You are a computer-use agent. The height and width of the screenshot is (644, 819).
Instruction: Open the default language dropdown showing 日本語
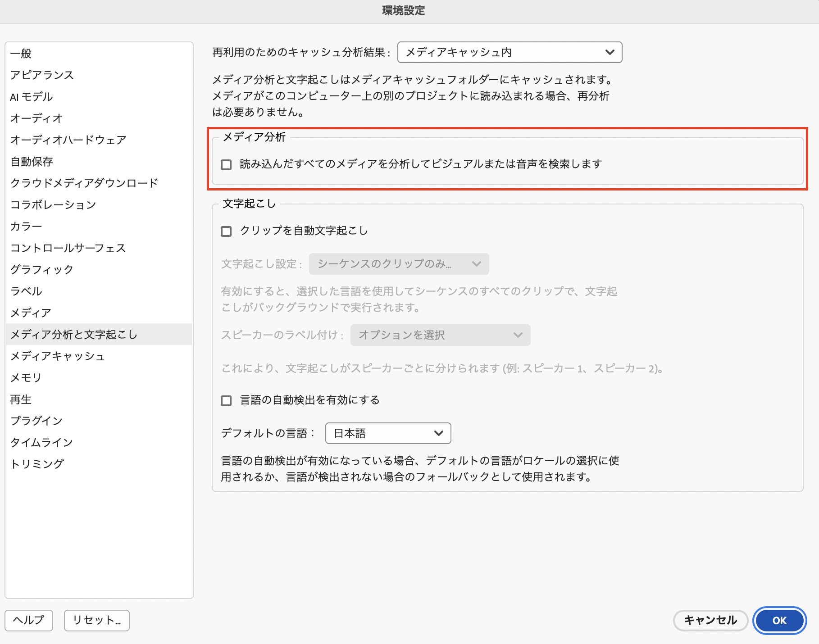point(387,433)
